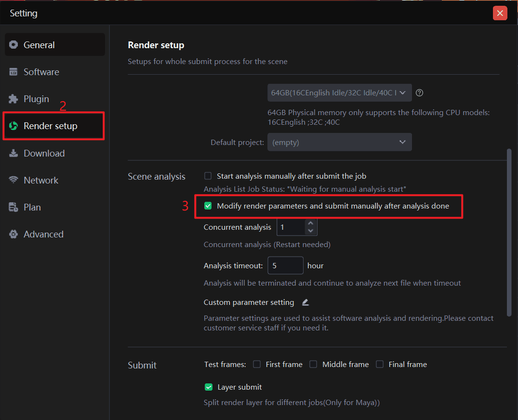Click the Software code-window icon

pos(13,72)
